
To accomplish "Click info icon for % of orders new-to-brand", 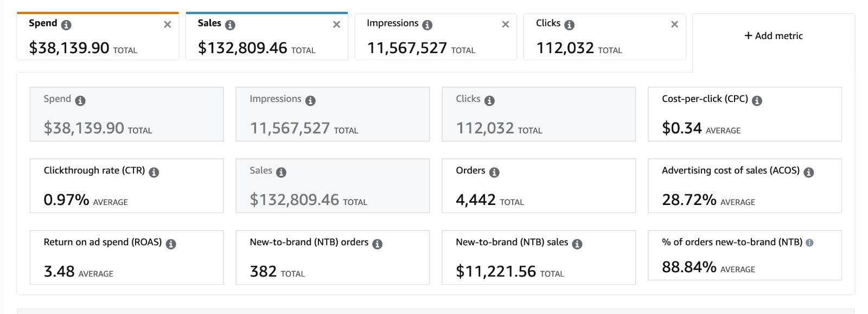I will click(x=809, y=242).
